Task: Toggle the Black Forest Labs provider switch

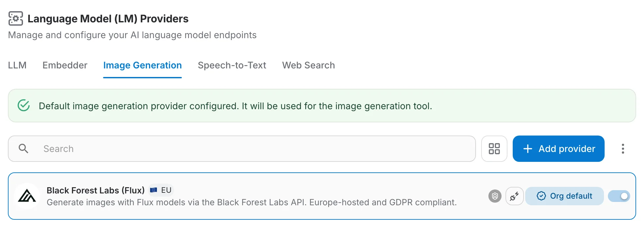Action: 619,196
